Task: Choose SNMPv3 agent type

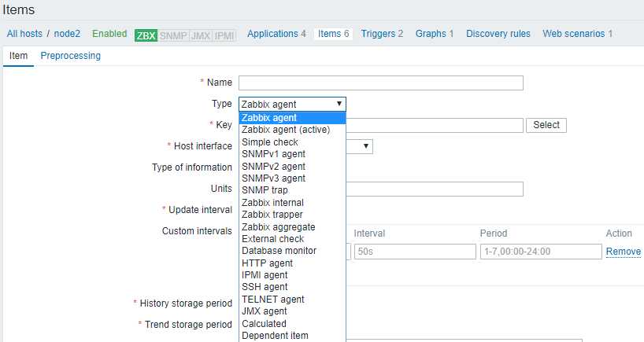Action: point(292,178)
